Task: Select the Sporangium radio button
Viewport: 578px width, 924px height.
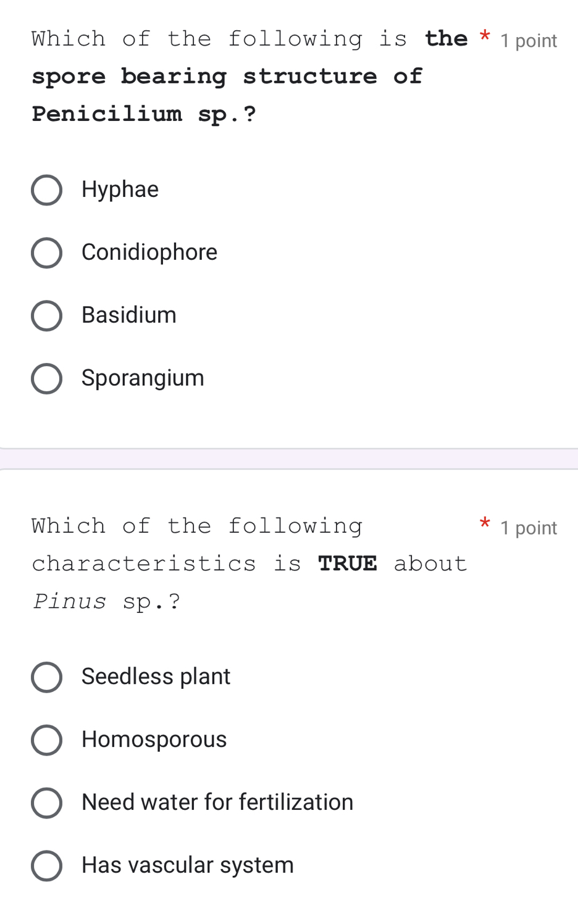Action: click(x=47, y=378)
